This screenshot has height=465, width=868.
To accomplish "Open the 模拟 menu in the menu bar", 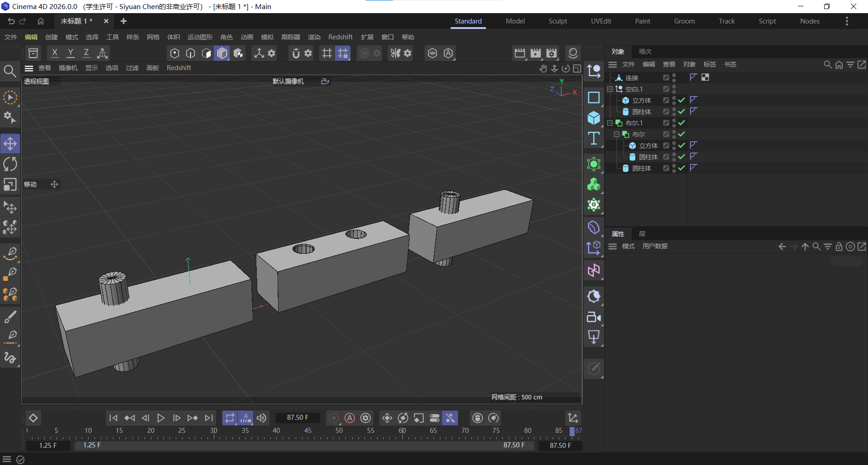I will click(267, 37).
